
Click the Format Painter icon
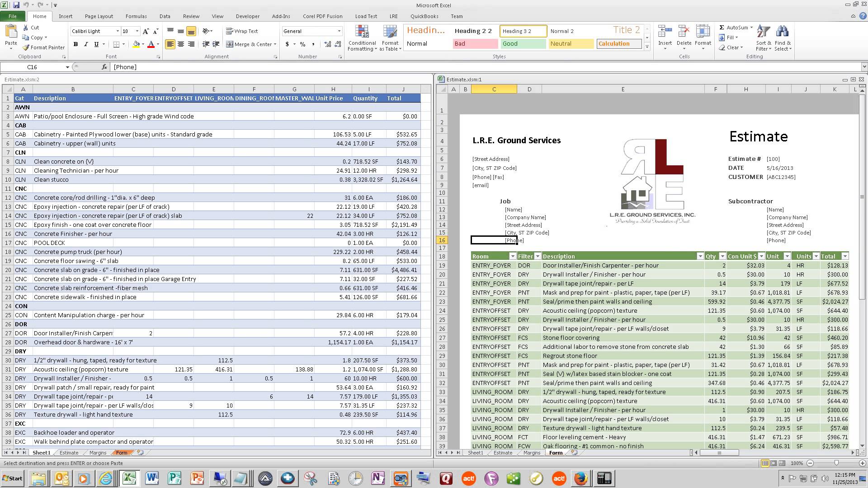(27, 47)
